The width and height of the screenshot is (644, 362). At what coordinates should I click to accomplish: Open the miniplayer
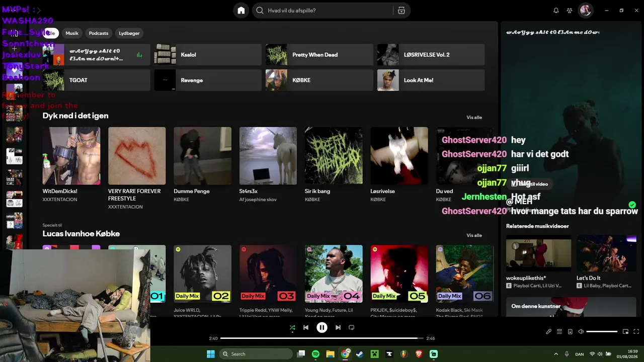625,332
